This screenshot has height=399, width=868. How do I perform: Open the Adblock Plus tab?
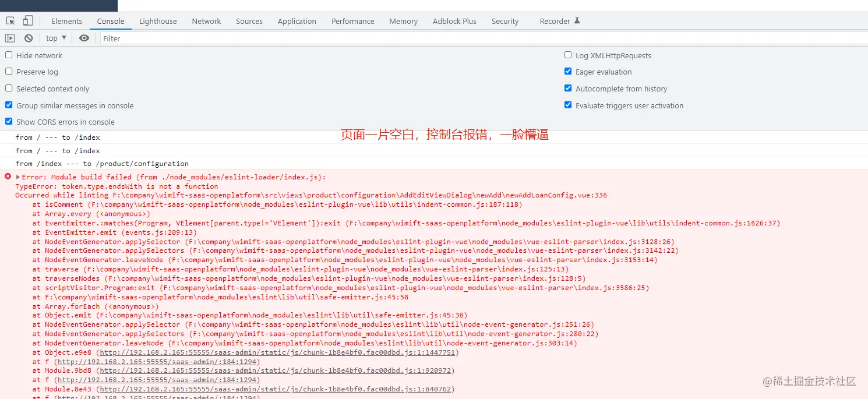[454, 21]
